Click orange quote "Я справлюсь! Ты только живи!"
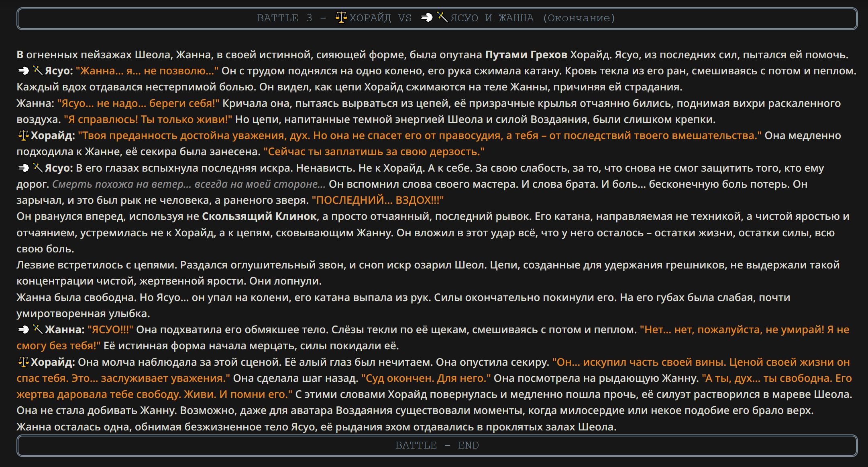Viewport: 868px width, 467px height. click(x=148, y=120)
